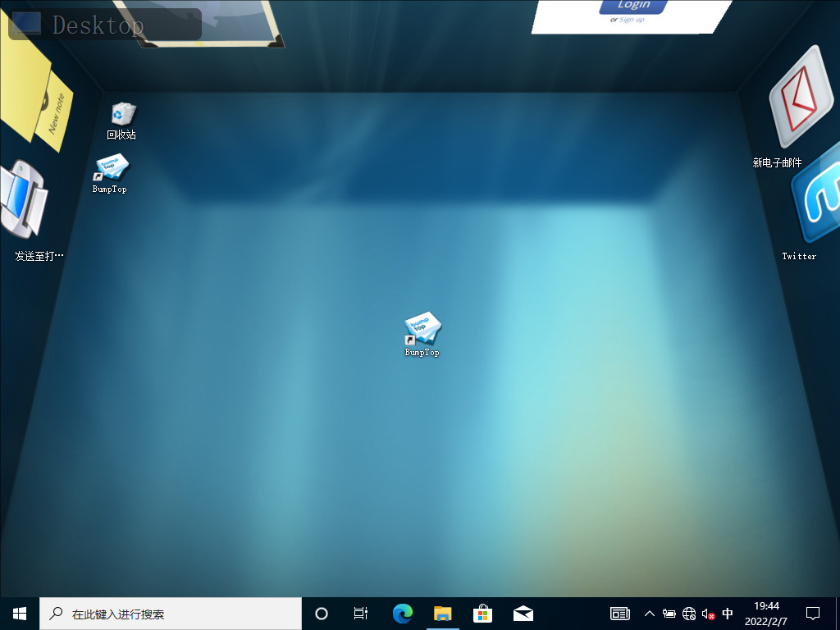Click the 发送至打… label under the printer
Viewport: 840px width, 630px height.
pyautogui.click(x=39, y=256)
